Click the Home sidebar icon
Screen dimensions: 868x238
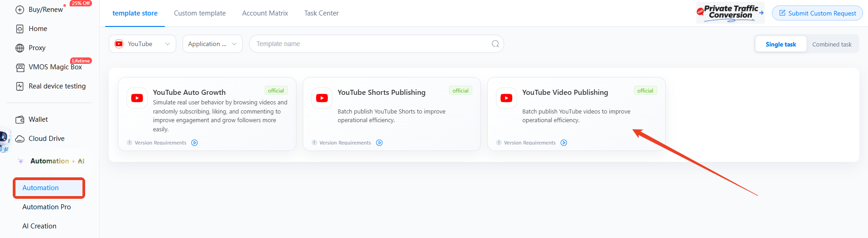pyautogui.click(x=20, y=29)
